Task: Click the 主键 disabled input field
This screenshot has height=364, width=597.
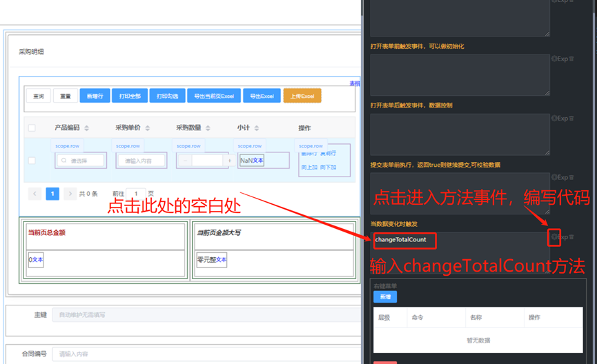Action: click(x=206, y=314)
